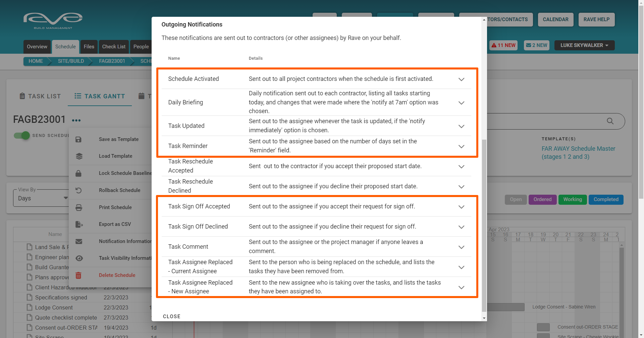Click the red Delete Schedule trash icon
The width and height of the screenshot is (644, 338).
(78, 275)
